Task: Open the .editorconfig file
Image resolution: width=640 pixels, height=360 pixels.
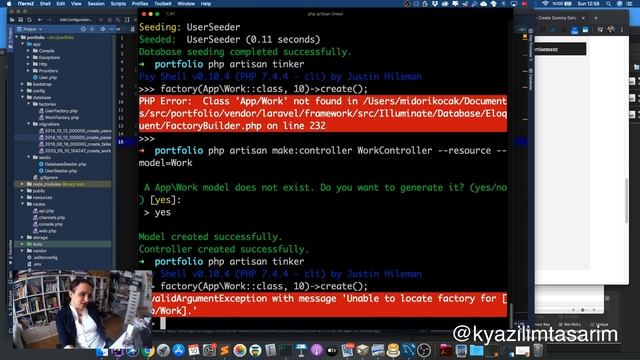Action: [x=42, y=258]
